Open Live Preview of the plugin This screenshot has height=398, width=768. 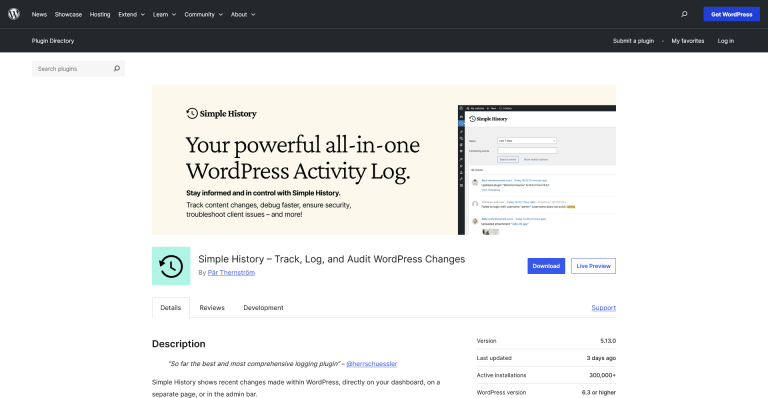pos(593,266)
